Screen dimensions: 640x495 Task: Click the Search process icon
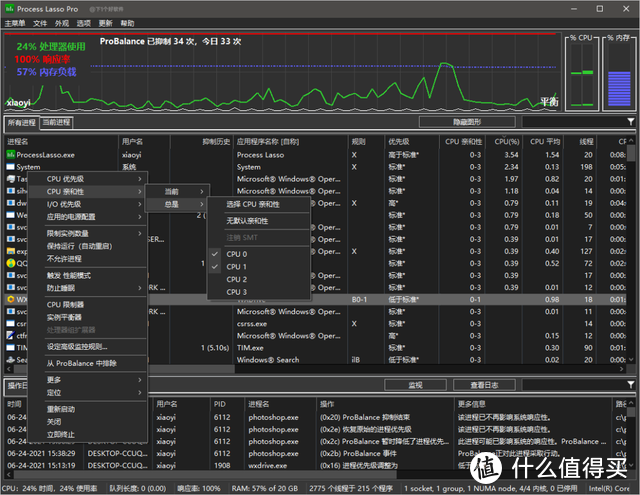click(11, 360)
